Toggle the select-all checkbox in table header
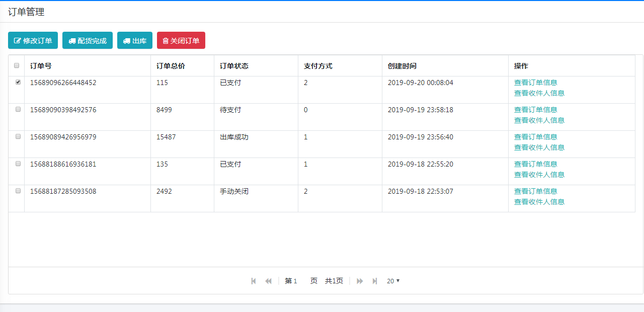 click(17, 65)
